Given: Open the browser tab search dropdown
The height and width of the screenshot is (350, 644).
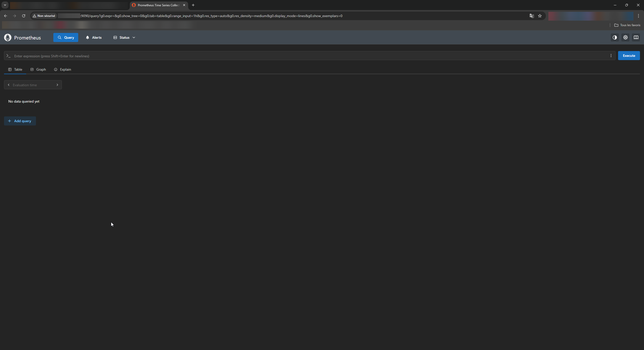Looking at the screenshot, I should pos(5,5).
